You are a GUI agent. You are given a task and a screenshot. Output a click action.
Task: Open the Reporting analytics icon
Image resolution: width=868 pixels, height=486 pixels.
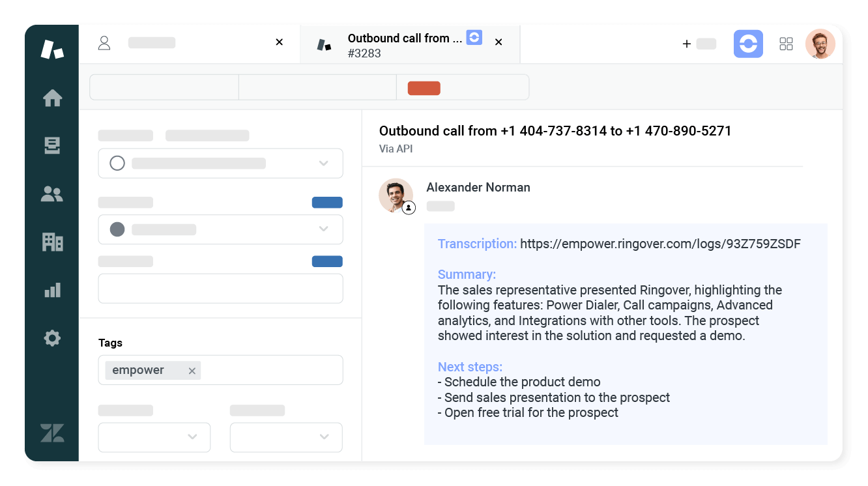point(51,289)
